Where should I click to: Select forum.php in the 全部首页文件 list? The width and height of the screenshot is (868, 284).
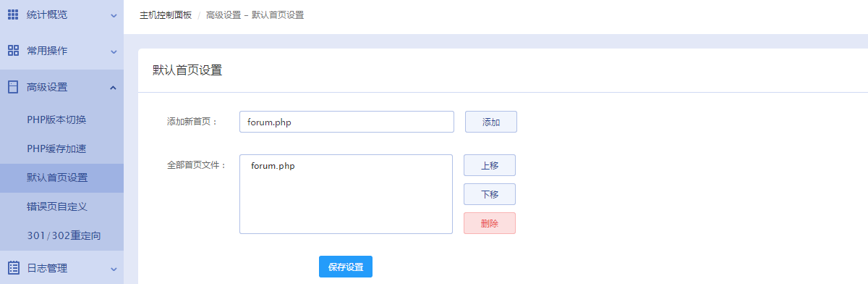273,166
